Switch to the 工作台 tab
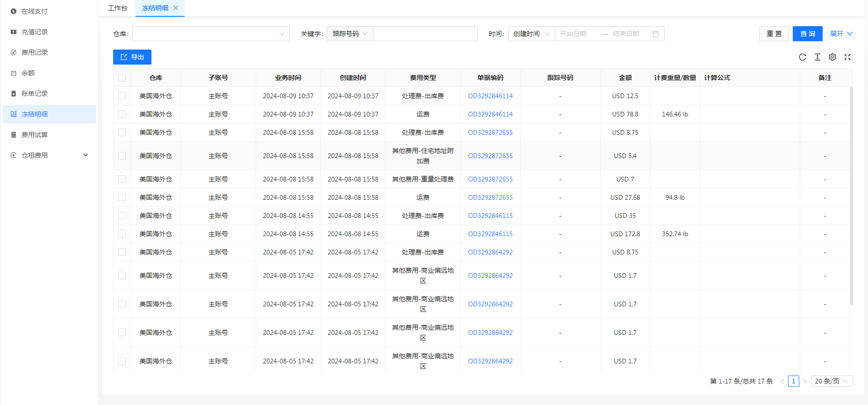 [x=117, y=8]
